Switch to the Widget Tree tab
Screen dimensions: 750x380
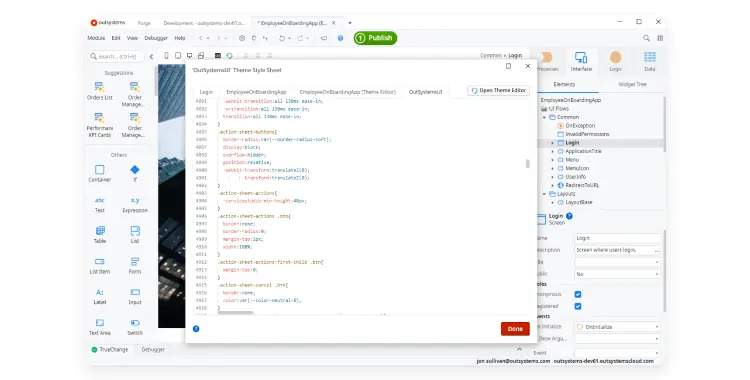point(632,84)
